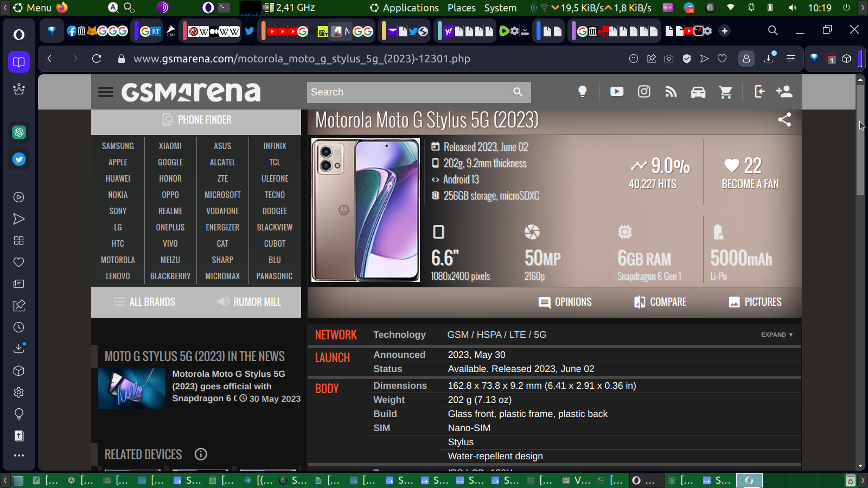868x488 pixels.
Task: Add page to bookmarks via address bar heart
Action: pyautogui.click(x=722, y=59)
